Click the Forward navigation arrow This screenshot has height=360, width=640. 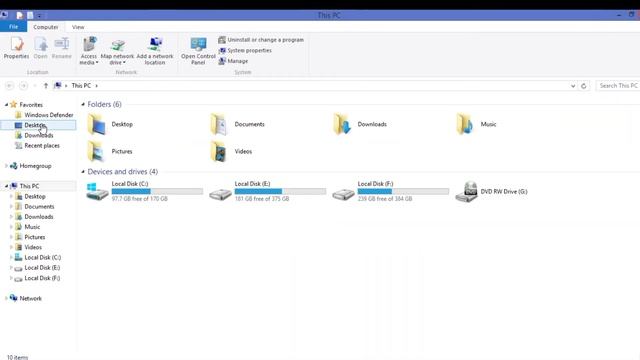tap(24, 86)
